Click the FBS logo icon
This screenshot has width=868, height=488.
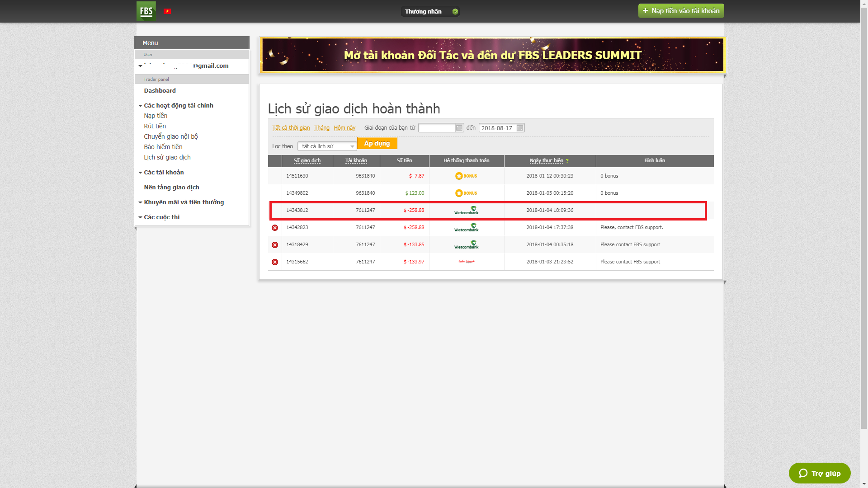[146, 11]
